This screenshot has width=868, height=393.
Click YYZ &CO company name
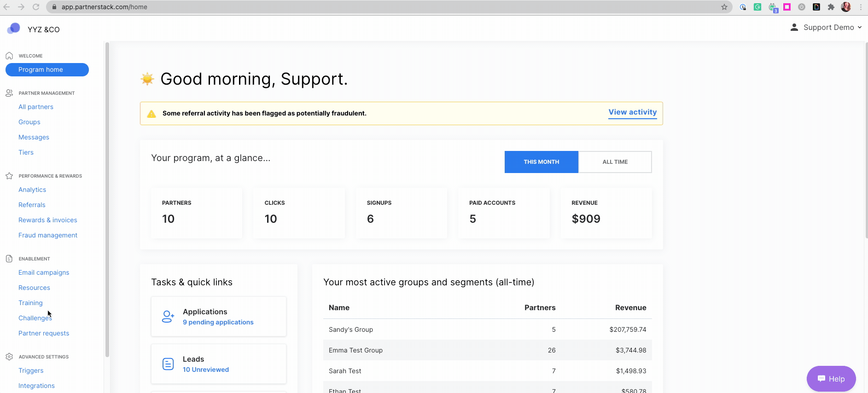tap(44, 29)
